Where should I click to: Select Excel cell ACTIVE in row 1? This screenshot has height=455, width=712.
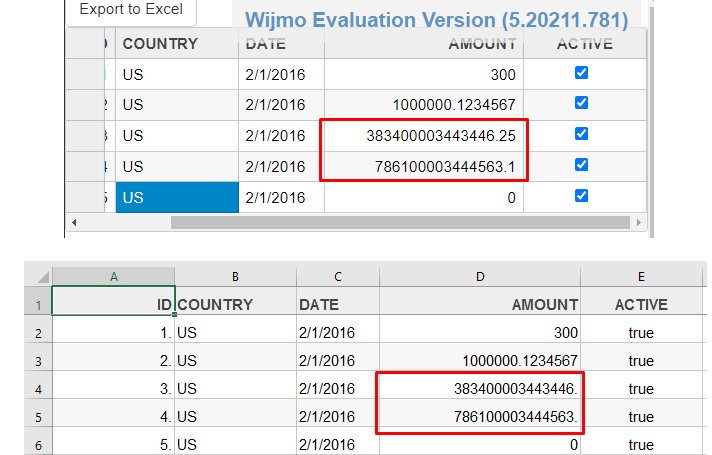click(641, 301)
